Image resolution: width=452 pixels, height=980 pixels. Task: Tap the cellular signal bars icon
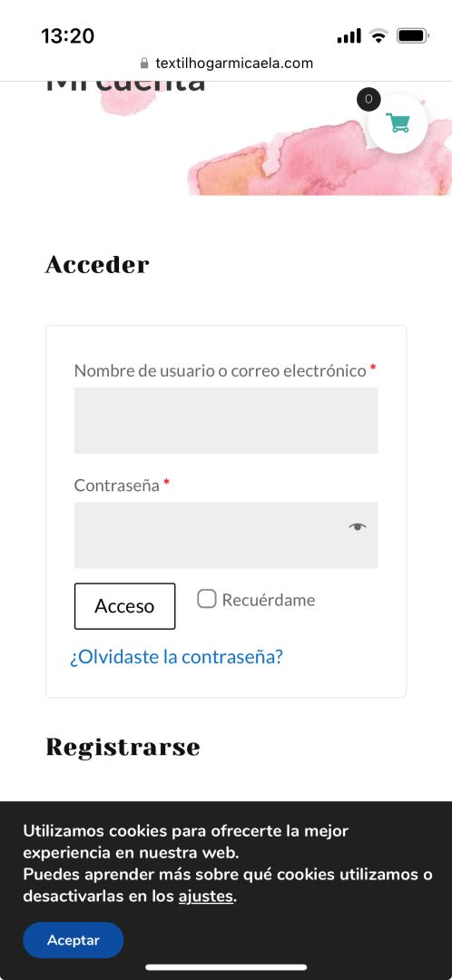pos(349,35)
